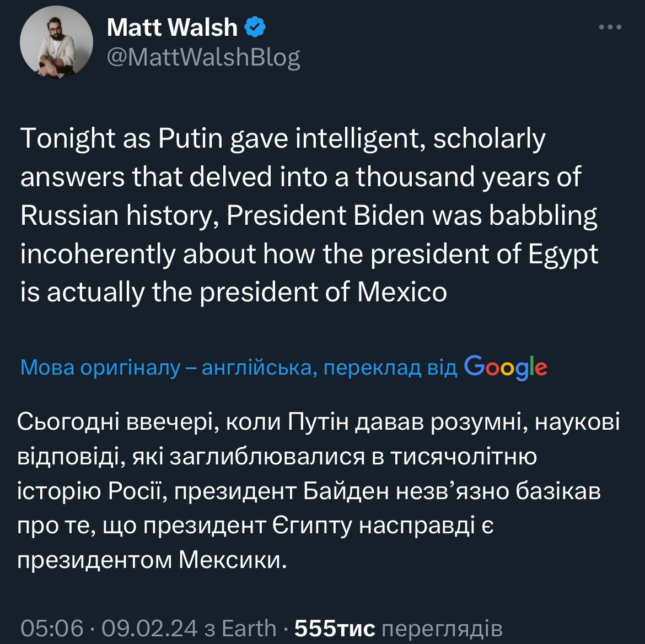Click the Matt Walsh display name
The height and width of the screenshot is (644, 645).
172,27
